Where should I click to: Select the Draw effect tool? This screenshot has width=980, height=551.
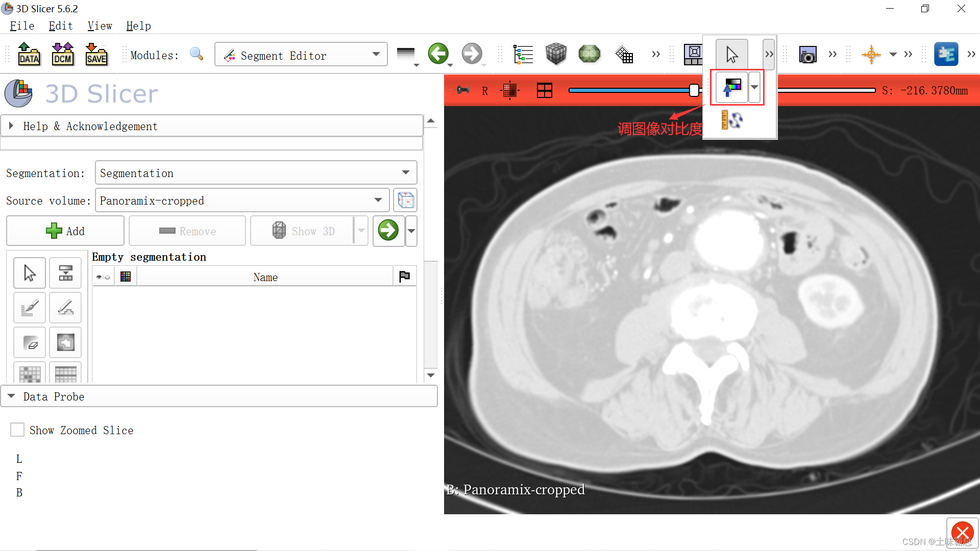coord(65,308)
